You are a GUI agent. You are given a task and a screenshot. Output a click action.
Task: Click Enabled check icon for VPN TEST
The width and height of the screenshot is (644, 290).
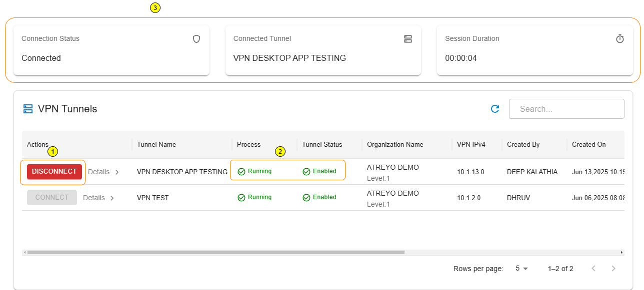306,198
